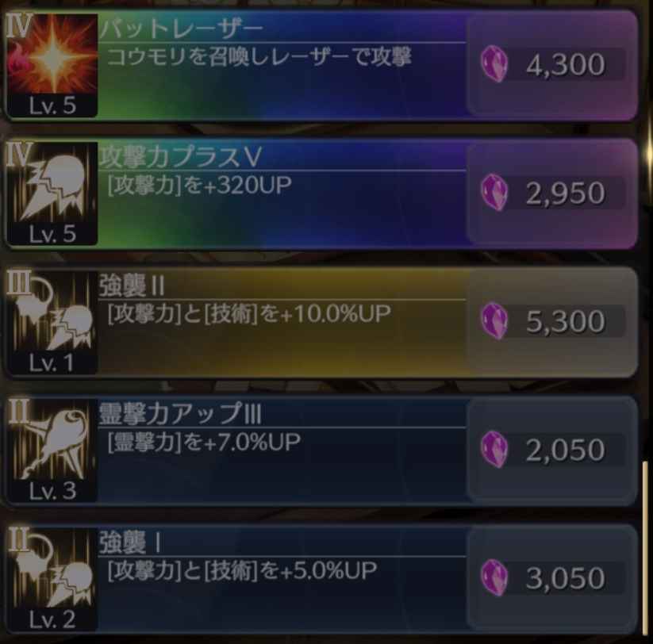This screenshot has height=644, width=653.
Task: Open description of 強襲II skill row
Action: click(x=249, y=314)
